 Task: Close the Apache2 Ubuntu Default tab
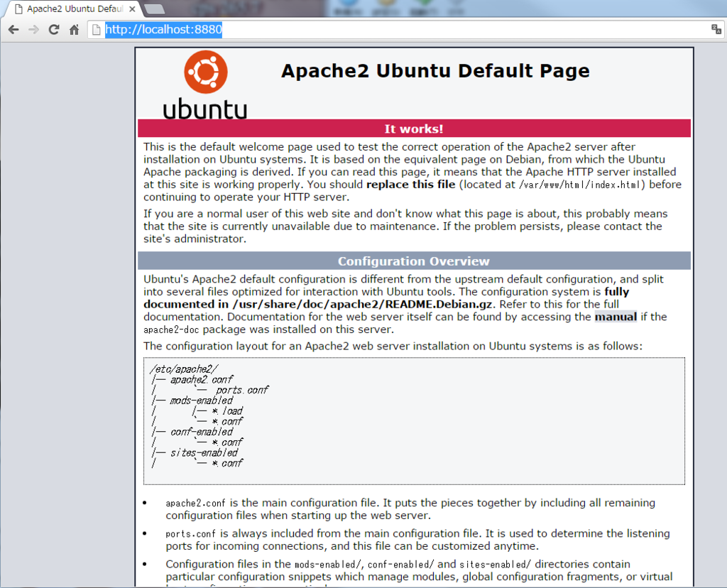coord(132,9)
